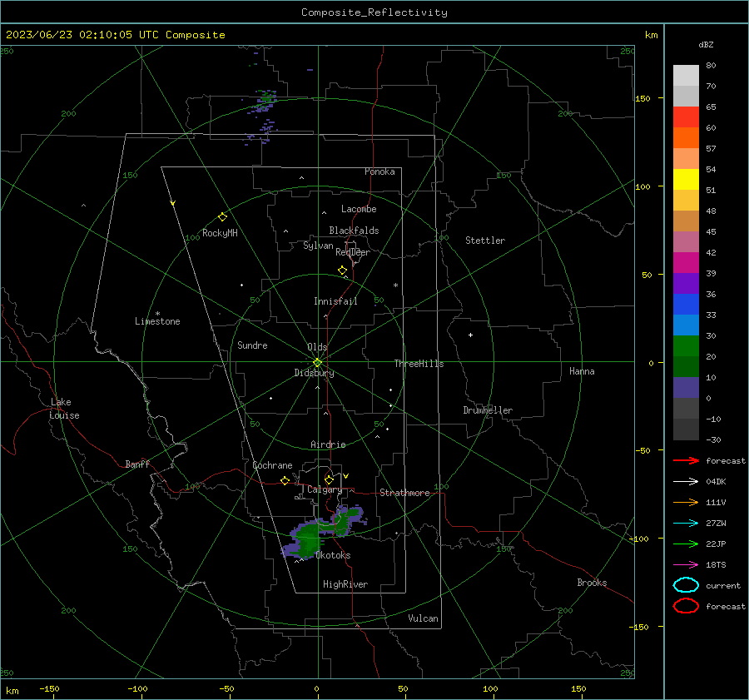This screenshot has height=700, width=749.
Task: Click the 80 dBZ light gray swatch
Action: 686,75
